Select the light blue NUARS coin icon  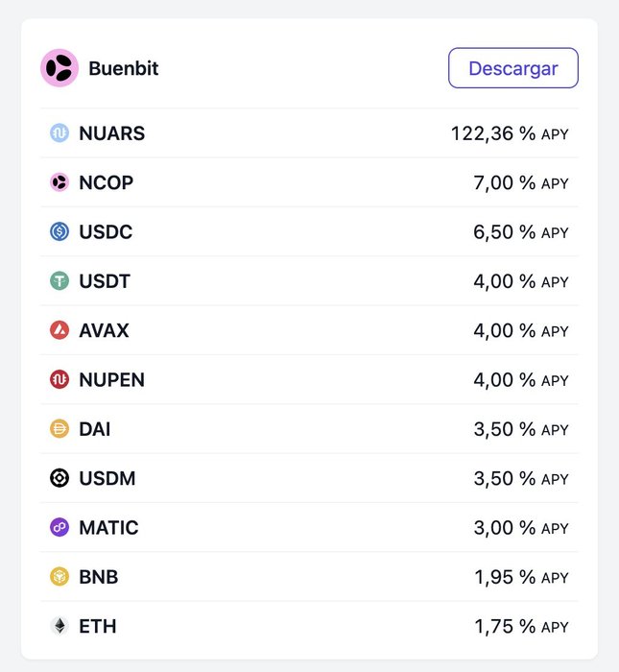click(60, 132)
